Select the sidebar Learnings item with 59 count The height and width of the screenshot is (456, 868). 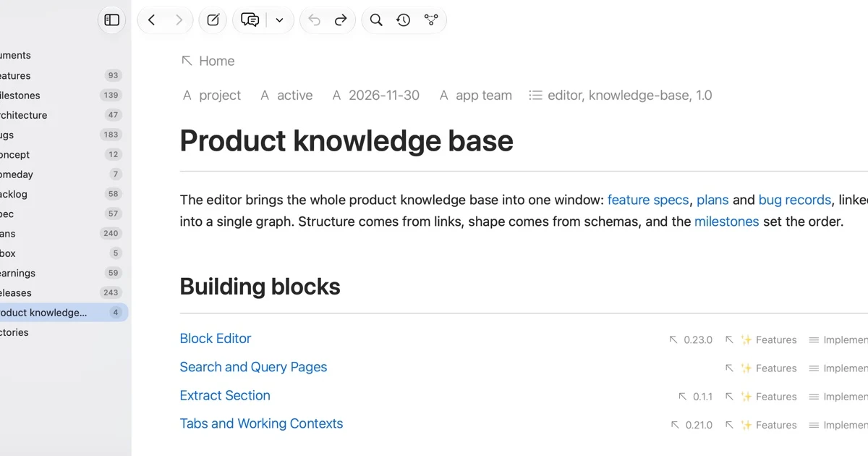62,273
